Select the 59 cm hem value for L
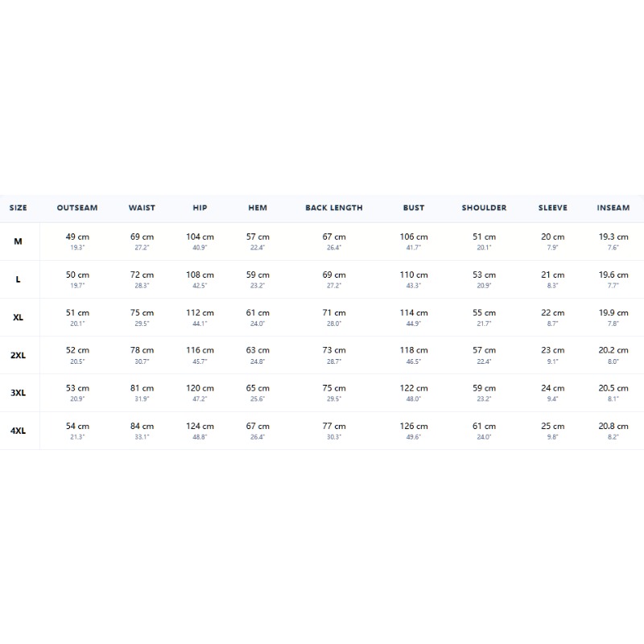Viewport: 644px width, 644px height. coord(258,275)
